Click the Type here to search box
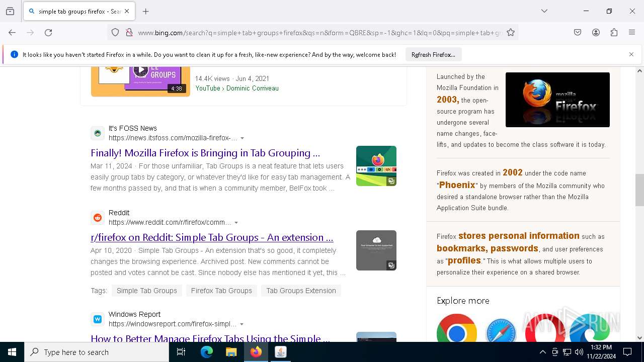Screen dimensions: 644x362 [x=97, y=352]
